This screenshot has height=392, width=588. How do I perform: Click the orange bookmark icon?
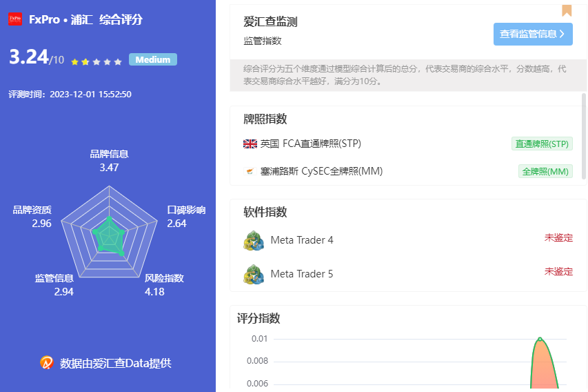[x=567, y=10]
